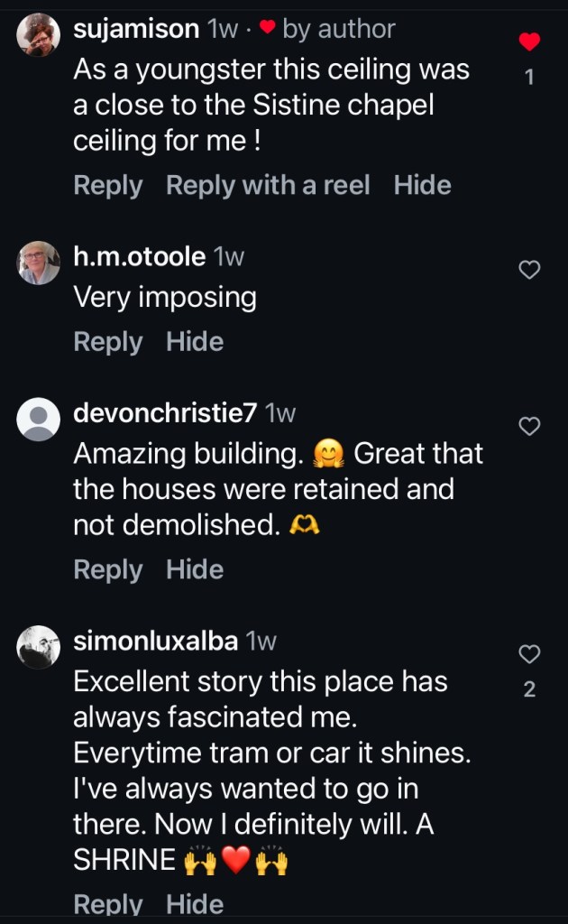Reply to sujamison's comment
This screenshot has height=924, width=568.
click(107, 186)
